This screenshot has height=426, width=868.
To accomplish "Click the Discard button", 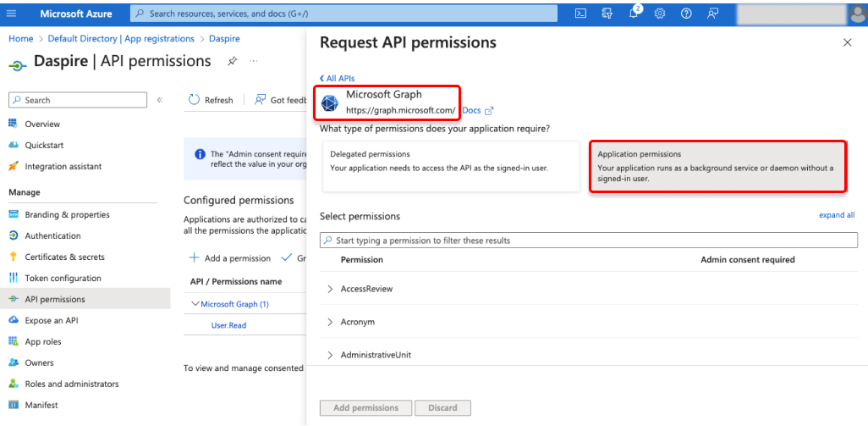I will click(442, 407).
